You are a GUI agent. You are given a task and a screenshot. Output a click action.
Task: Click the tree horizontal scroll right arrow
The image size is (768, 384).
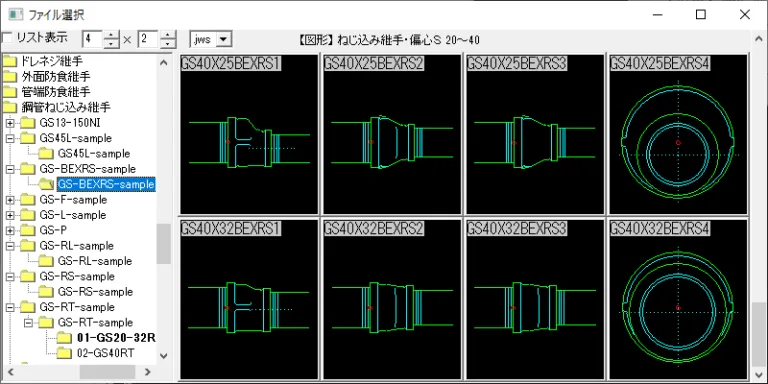click(x=148, y=372)
